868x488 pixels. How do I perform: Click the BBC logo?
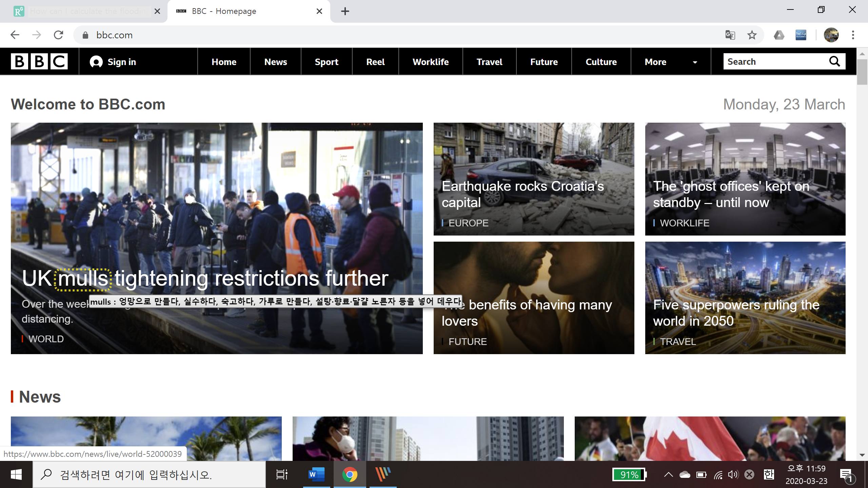[39, 61]
